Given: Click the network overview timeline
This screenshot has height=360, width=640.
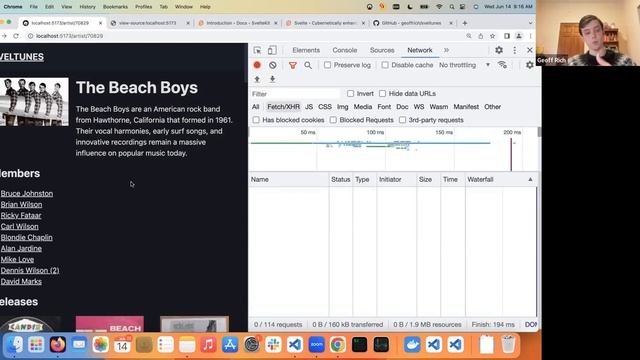Looking at the screenshot, I should click(393, 149).
